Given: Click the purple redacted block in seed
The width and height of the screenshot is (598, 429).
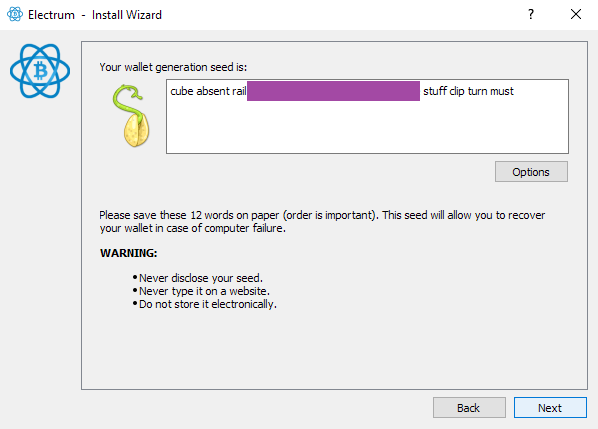Looking at the screenshot, I should pos(333,91).
